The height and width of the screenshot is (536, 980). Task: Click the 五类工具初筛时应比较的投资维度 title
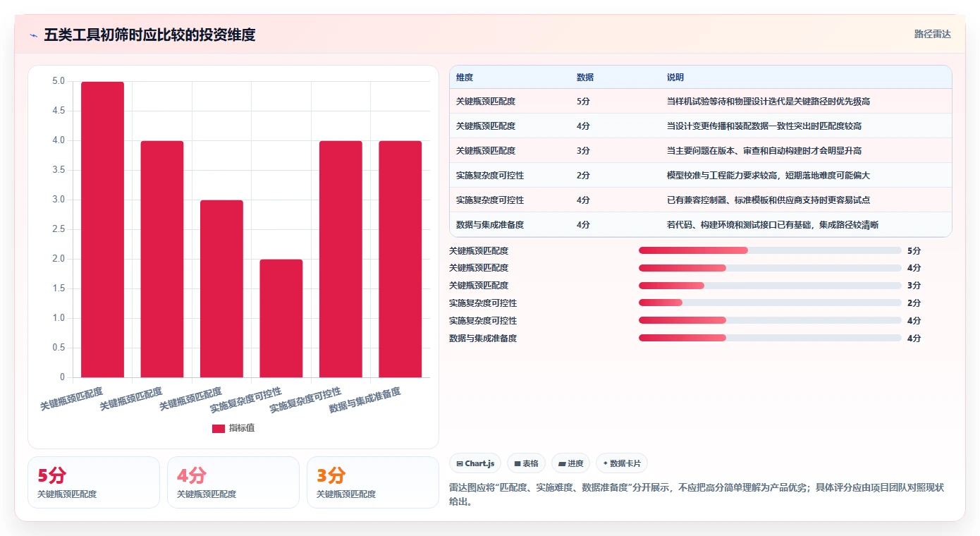149,35
